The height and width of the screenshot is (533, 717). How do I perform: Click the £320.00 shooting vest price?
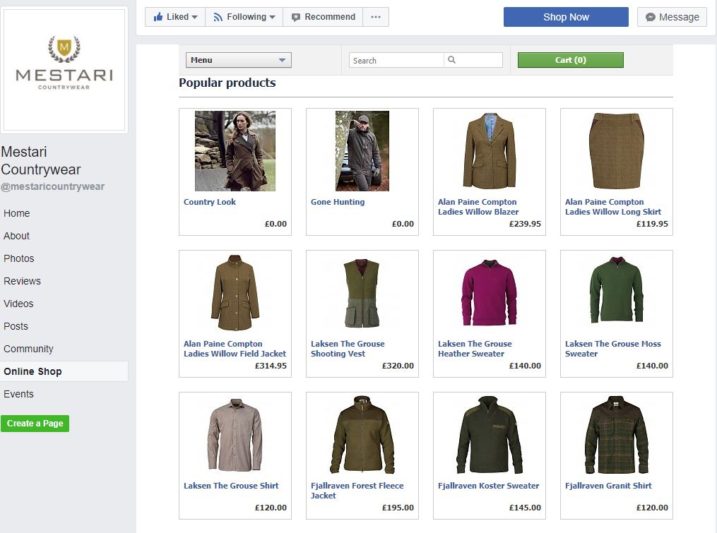(398, 366)
